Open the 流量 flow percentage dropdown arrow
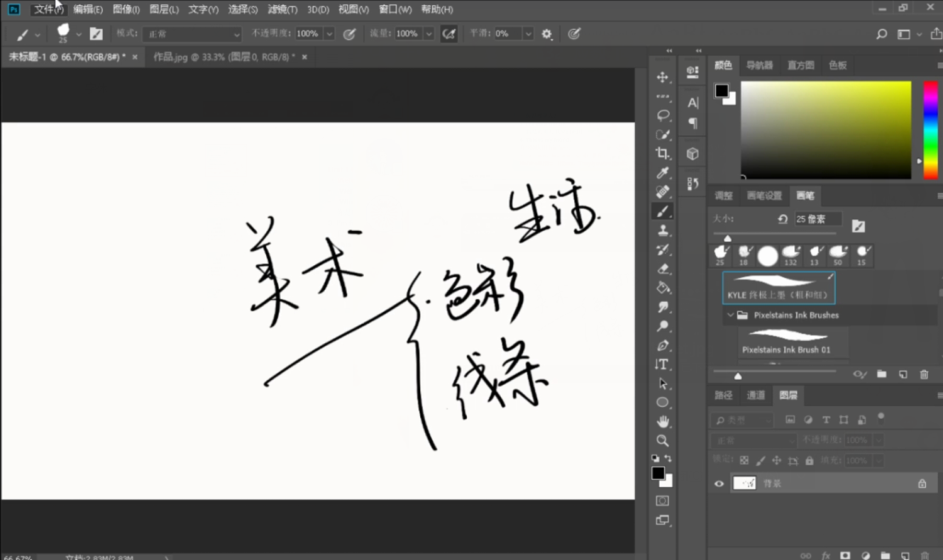The image size is (943, 560). click(429, 34)
